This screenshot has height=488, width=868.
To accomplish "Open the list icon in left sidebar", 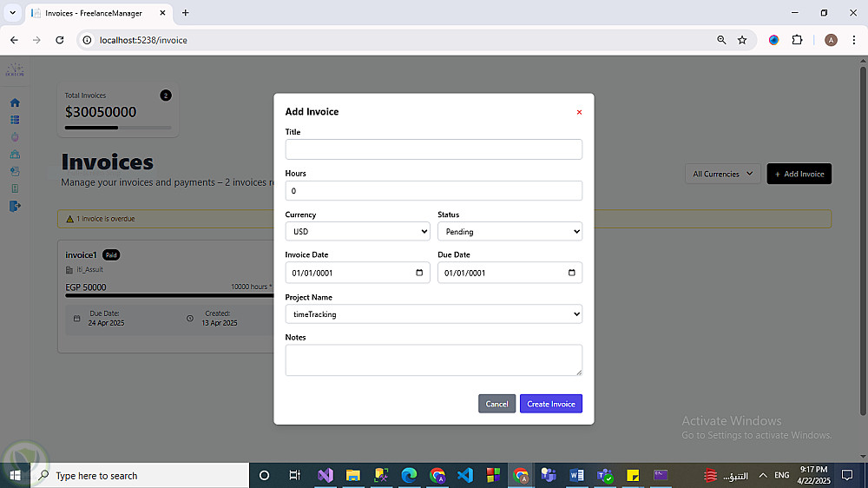I will pos(15,120).
